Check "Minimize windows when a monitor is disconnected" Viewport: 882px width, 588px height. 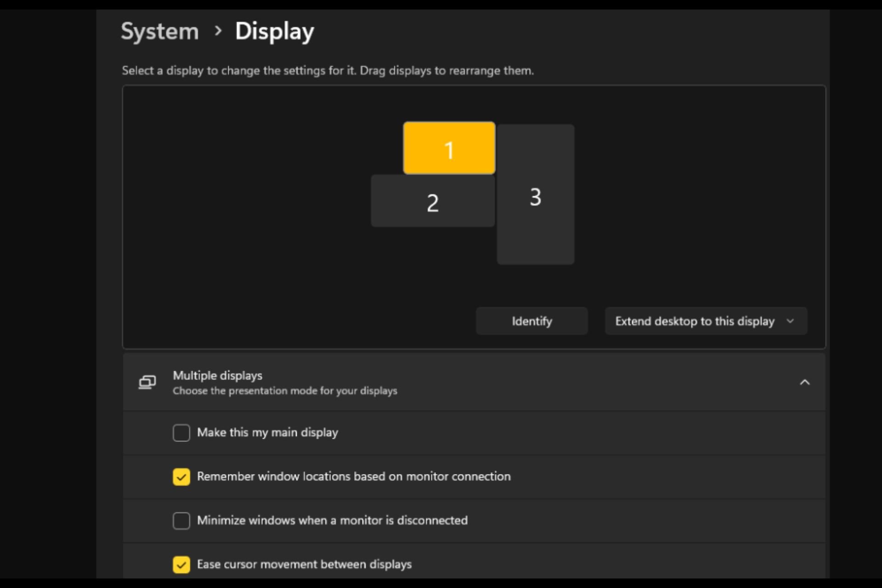tap(181, 520)
